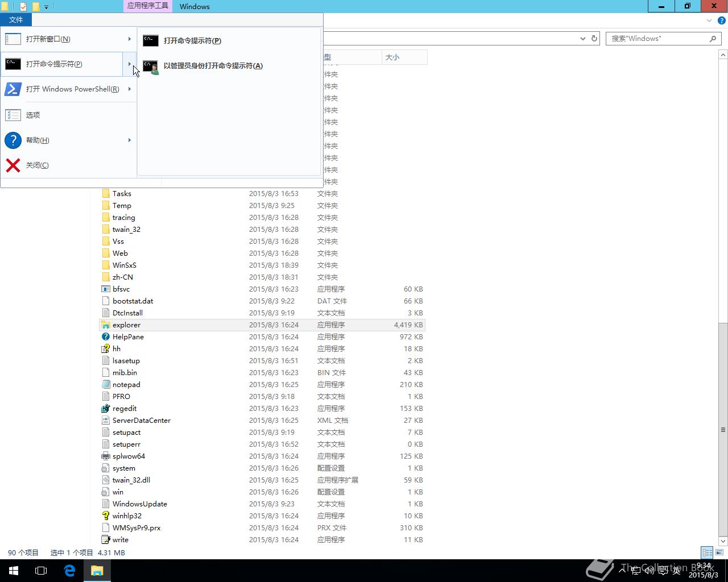
Task: Open the Windows Start button
Action: click(x=14, y=571)
